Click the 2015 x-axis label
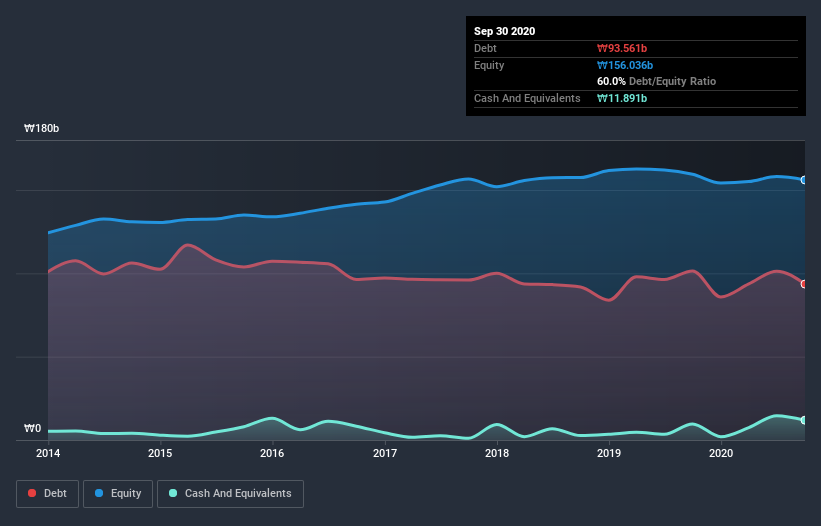The height and width of the screenshot is (526, 821). (160, 453)
